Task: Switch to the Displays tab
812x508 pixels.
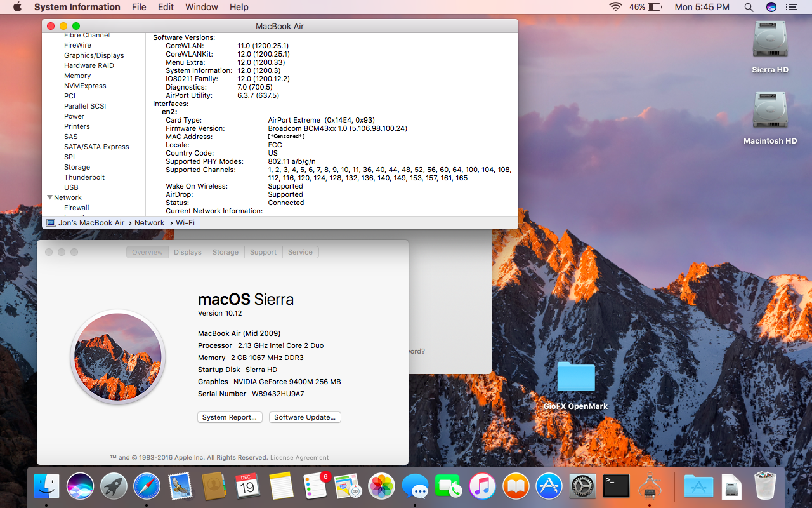Action: pyautogui.click(x=188, y=252)
